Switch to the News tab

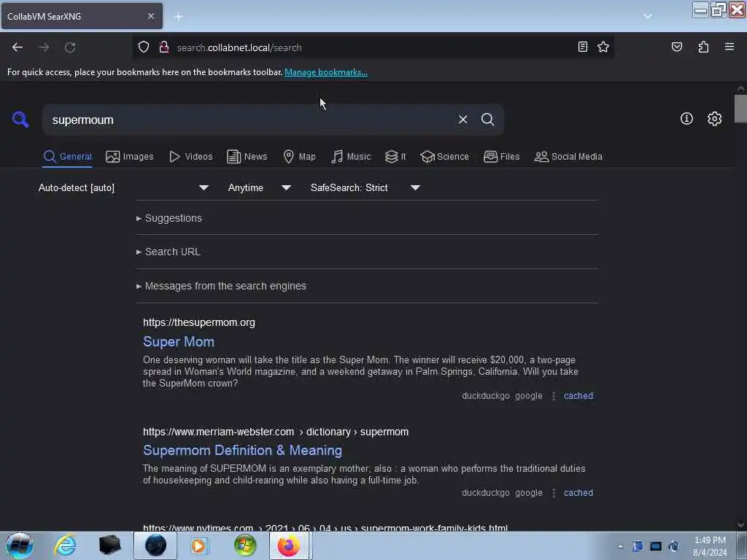tap(247, 157)
